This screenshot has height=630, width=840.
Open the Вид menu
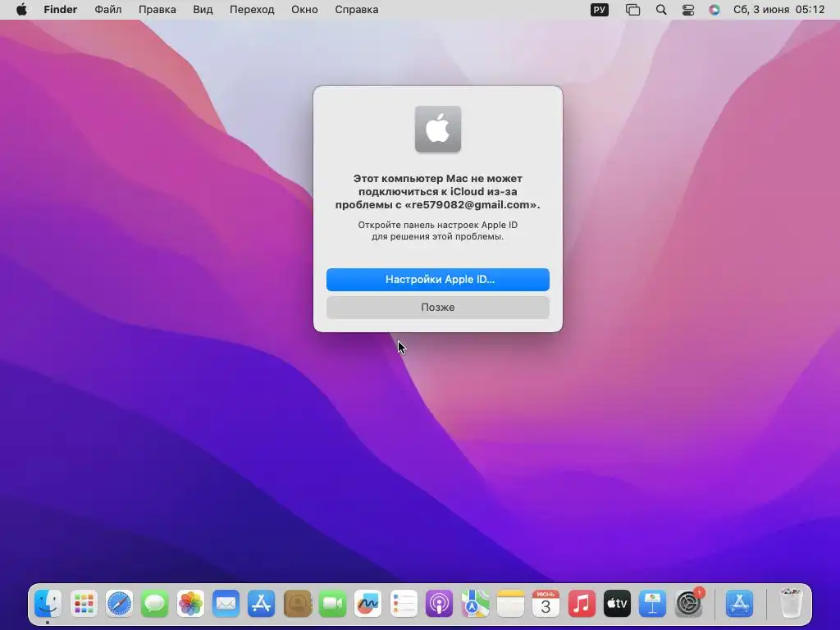pyautogui.click(x=203, y=10)
